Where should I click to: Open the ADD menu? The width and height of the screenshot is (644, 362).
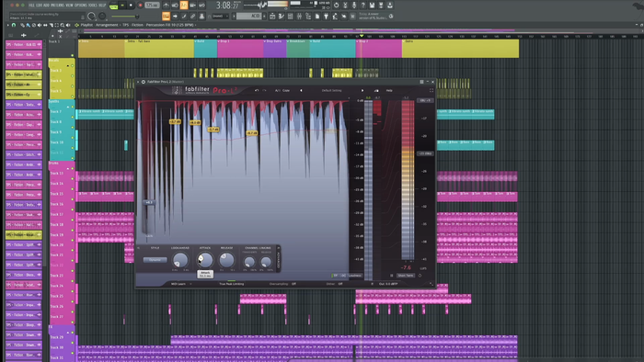click(x=46, y=6)
